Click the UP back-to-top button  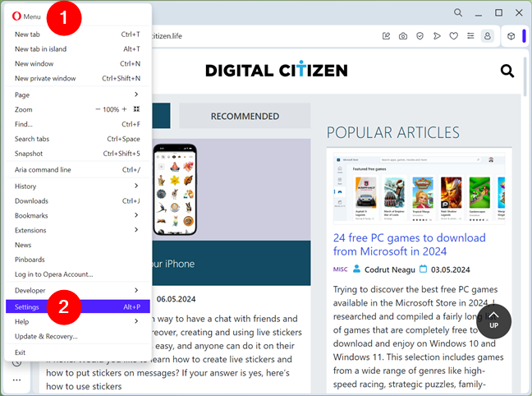[x=493, y=321]
